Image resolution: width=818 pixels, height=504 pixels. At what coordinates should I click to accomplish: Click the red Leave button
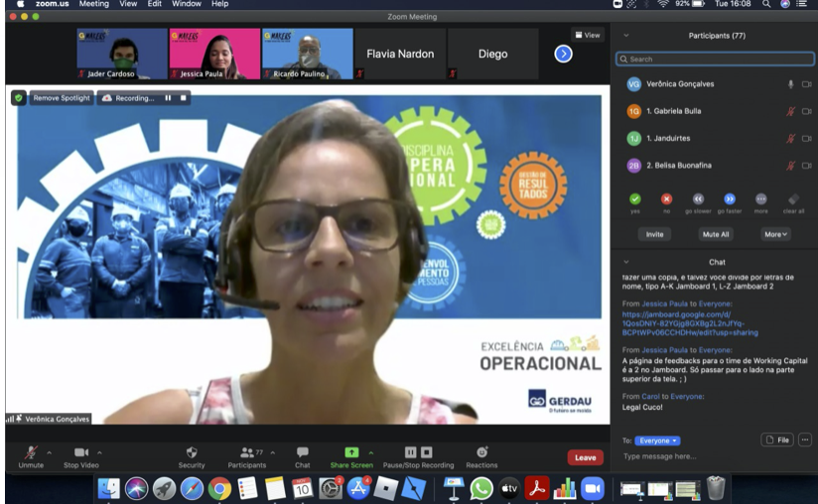(586, 457)
